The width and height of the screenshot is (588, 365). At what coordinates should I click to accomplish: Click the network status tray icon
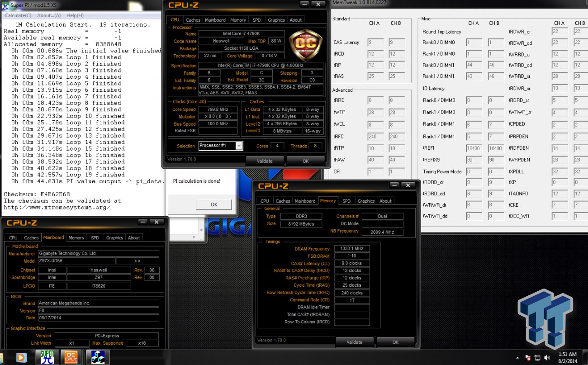pos(537,357)
